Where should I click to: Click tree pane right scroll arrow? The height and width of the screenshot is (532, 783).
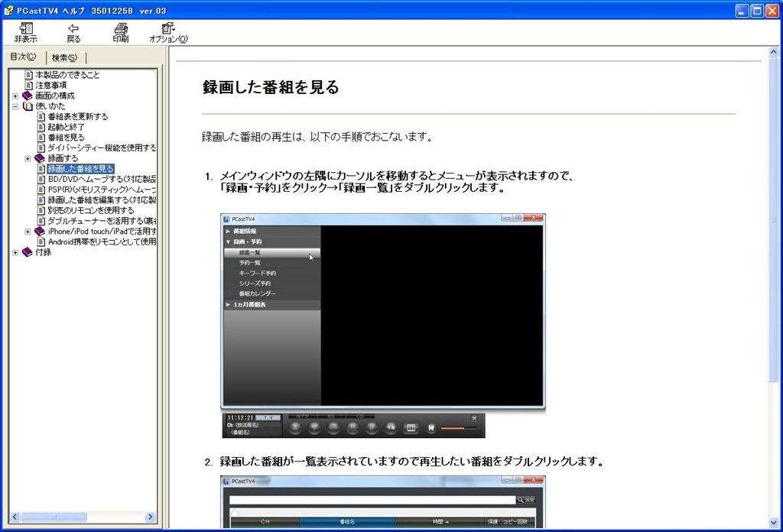[x=151, y=517]
